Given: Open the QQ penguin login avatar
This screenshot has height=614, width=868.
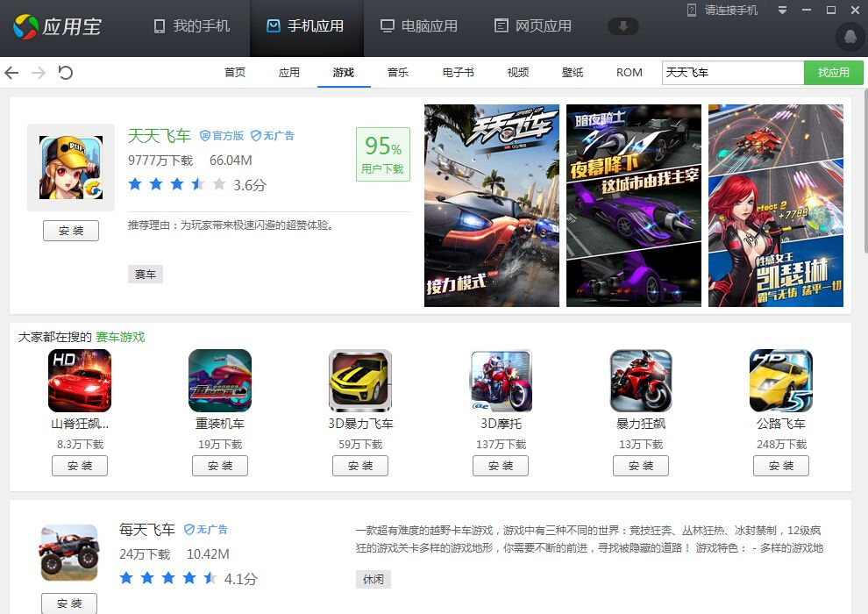Looking at the screenshot, I should tap(849, 36).
